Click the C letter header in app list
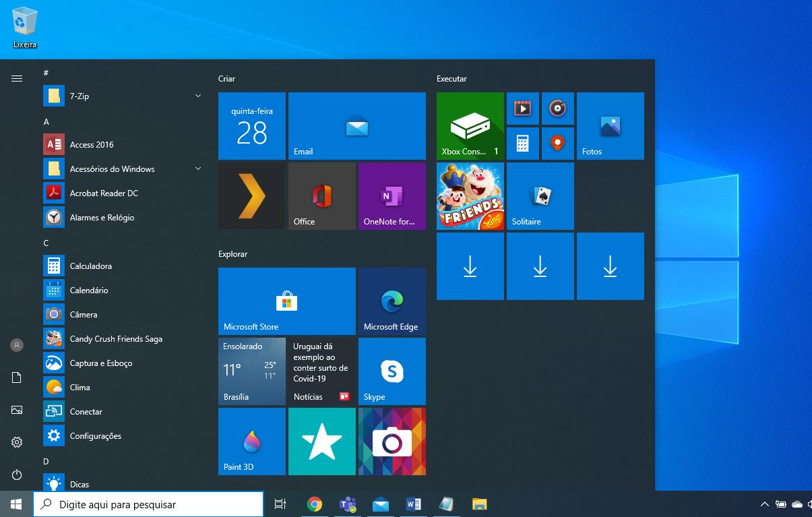 (x=46, y=243)
